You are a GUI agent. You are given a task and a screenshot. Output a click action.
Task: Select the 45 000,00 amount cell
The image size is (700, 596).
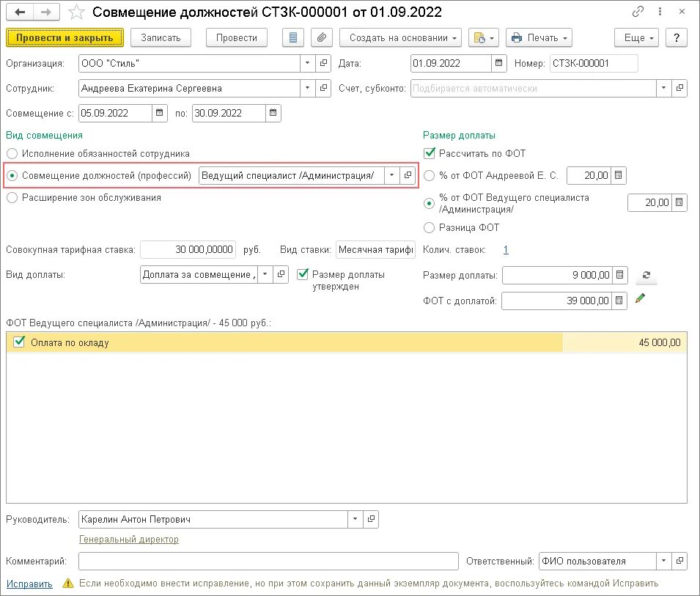pyautogui.click(x=625, y=342)
